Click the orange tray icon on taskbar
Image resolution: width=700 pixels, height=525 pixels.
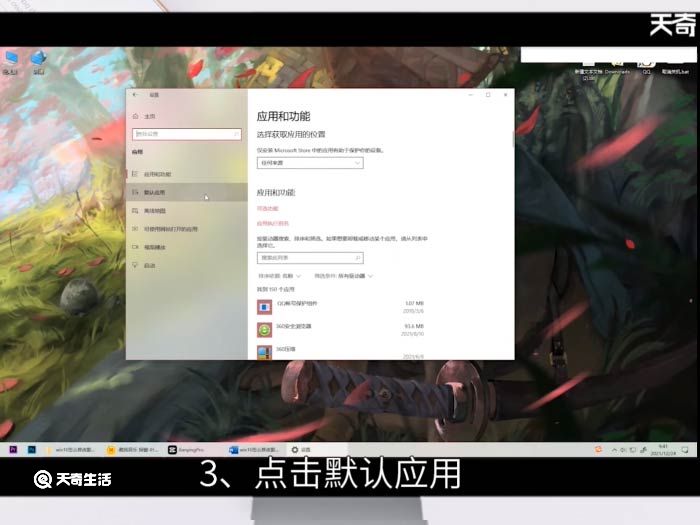tap(598, 450)
